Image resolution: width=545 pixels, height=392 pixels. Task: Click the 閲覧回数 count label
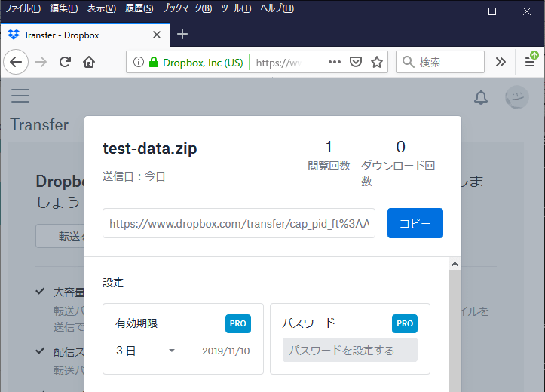(329, 166)
